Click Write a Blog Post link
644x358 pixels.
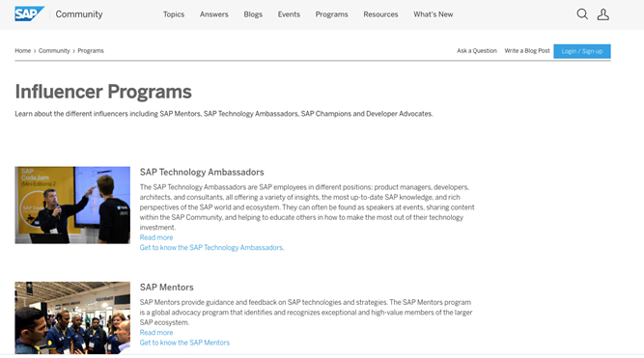pyautogui.click(x=527, y=51)
